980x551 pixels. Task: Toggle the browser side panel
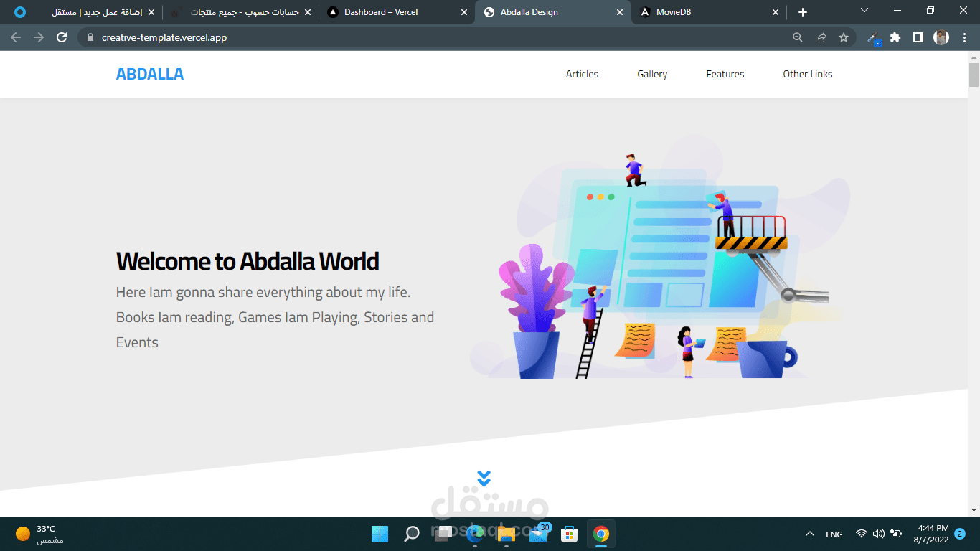coord(918,37)
